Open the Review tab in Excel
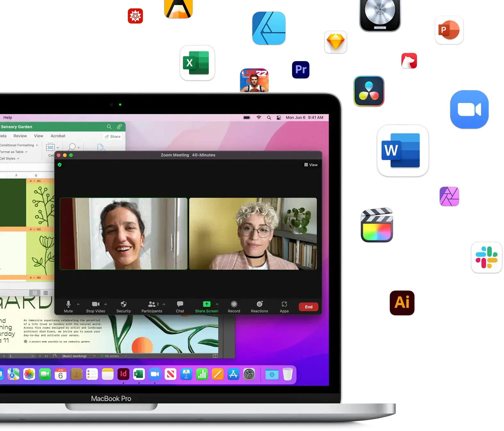 pos(20,136)
